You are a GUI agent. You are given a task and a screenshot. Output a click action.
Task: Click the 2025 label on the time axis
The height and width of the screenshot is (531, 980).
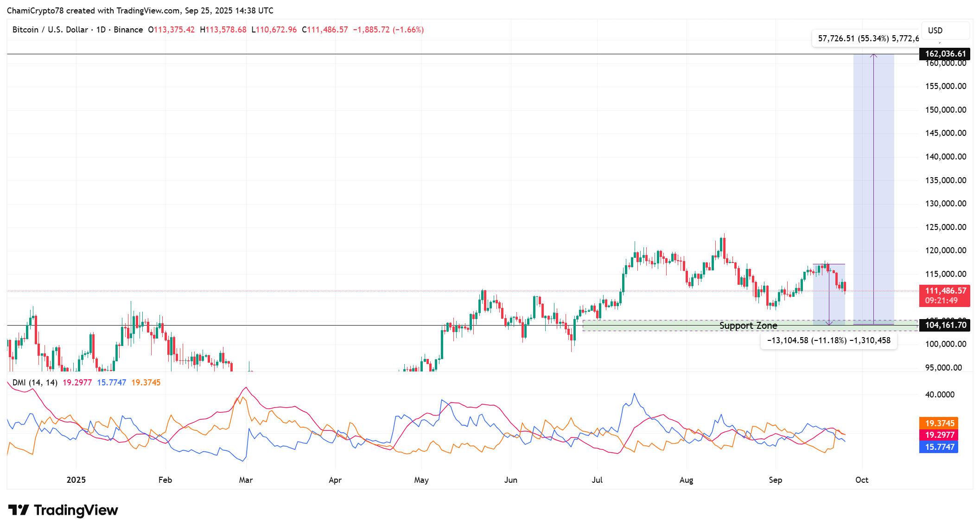(76, 480)
